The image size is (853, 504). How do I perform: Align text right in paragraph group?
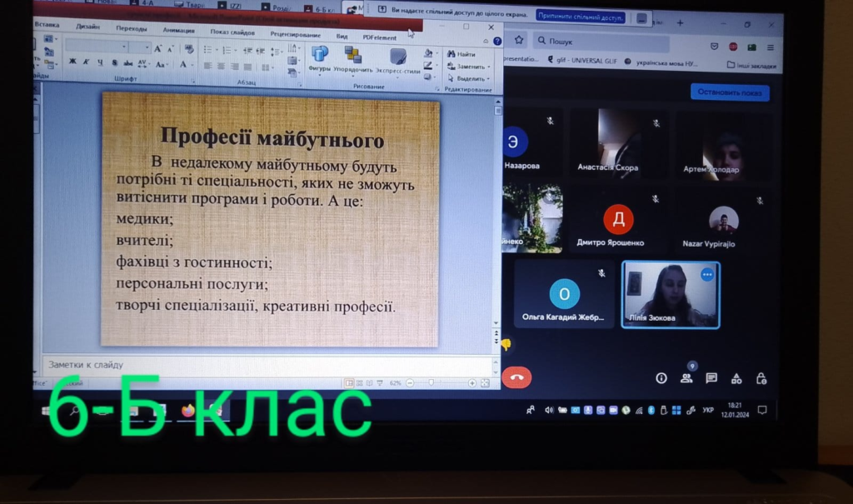pos(234,67)
